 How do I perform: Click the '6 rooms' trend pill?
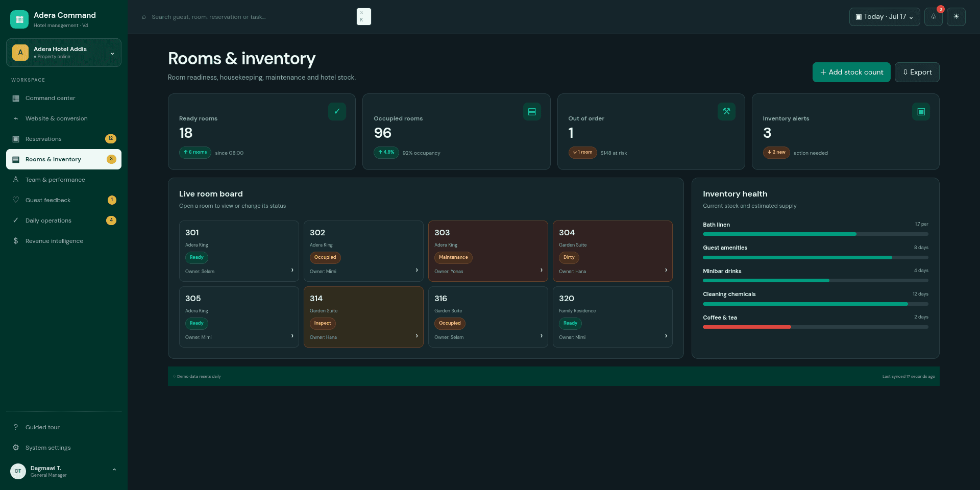click(x=195, y=153)
